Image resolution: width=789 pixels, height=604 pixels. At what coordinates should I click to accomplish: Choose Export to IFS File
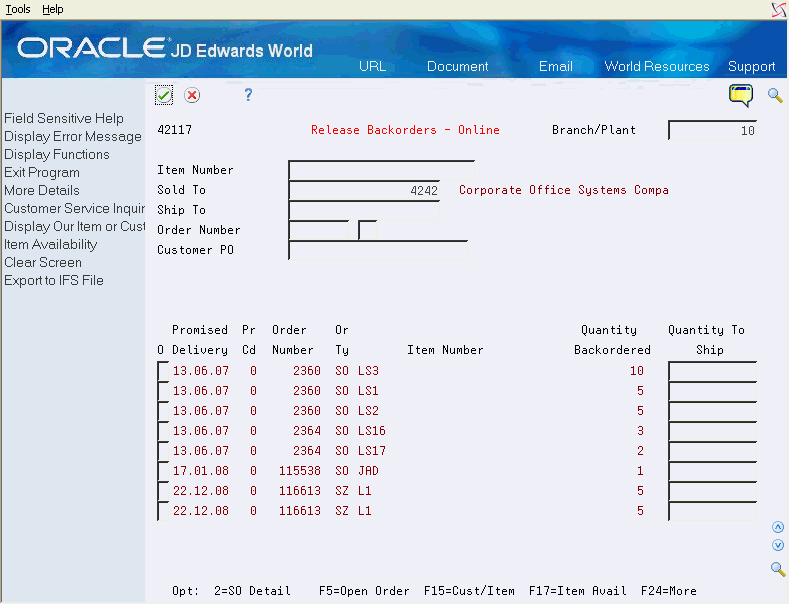[54, 280]
